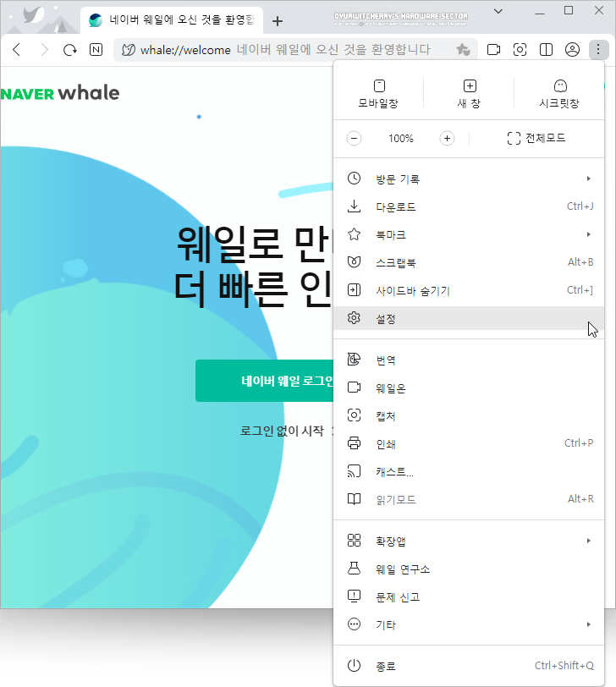
Task: Open 웨일온 from the menu
Action: (469, 388)
